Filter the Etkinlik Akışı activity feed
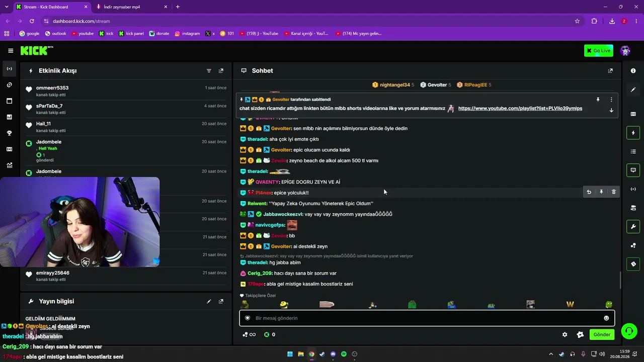644x362 pixels. (209, 71)
